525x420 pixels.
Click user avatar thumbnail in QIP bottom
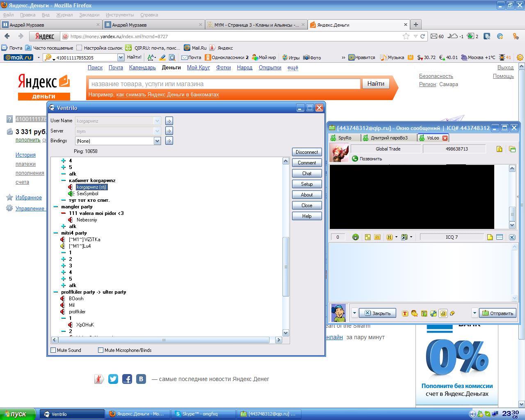[339, 313]
